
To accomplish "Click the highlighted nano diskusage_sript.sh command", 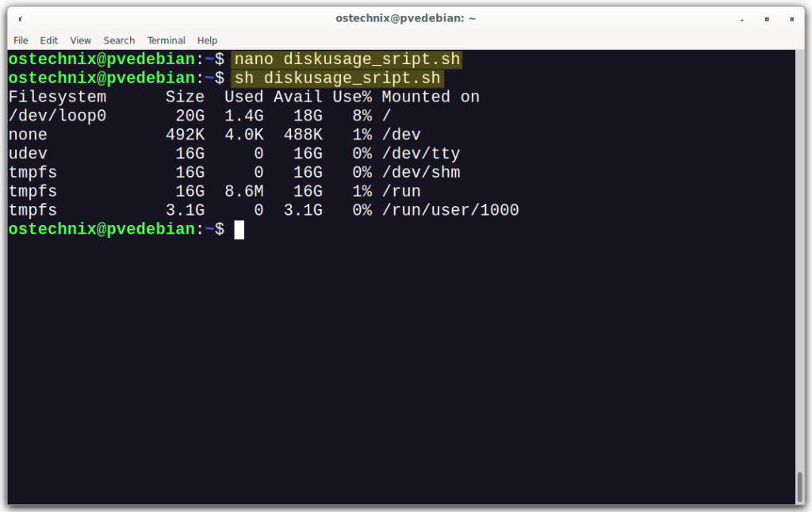I will pos(347,59).
